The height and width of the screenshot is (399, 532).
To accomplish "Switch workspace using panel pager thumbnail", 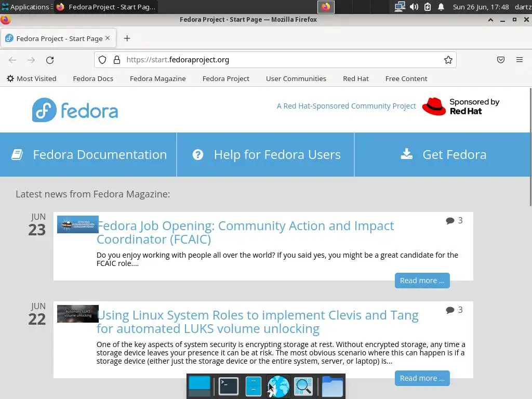I will [326, 7].
